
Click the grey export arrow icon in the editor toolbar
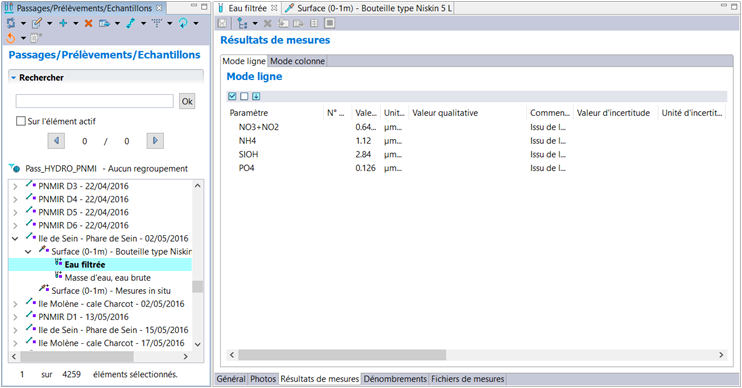coord(298,23)
